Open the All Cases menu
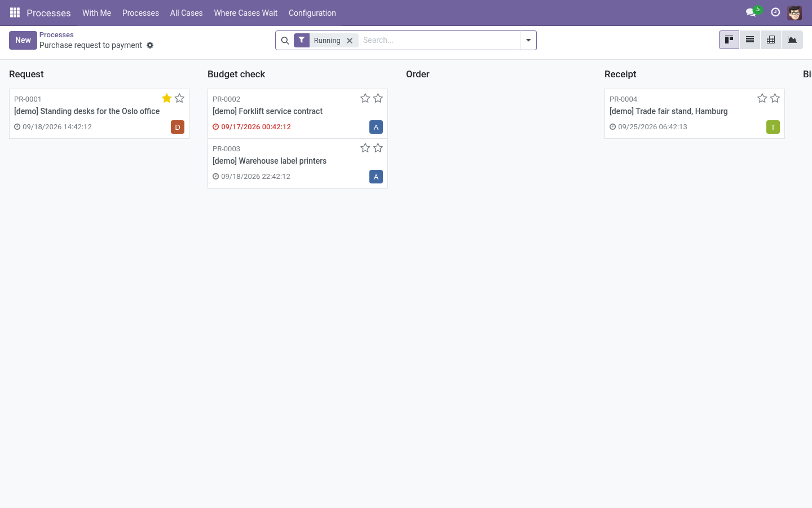 pos(186,13)
